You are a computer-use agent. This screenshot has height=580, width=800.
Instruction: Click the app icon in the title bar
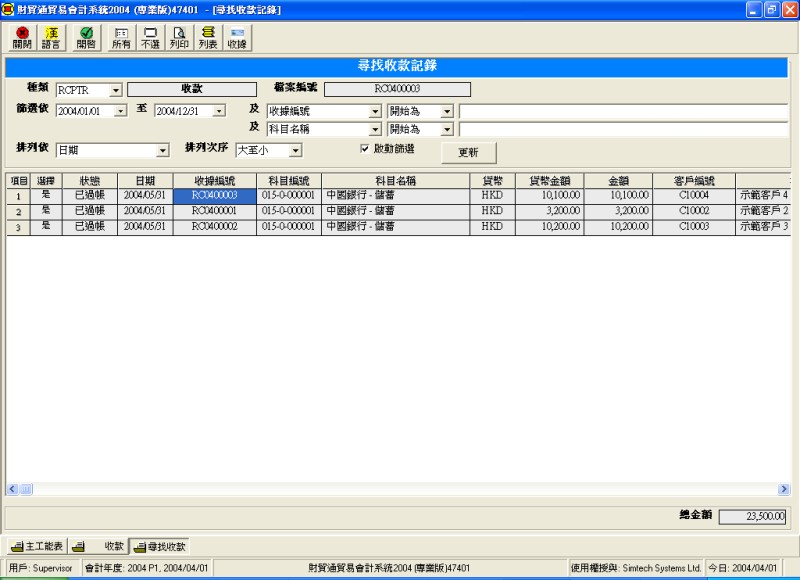[8, 9]
